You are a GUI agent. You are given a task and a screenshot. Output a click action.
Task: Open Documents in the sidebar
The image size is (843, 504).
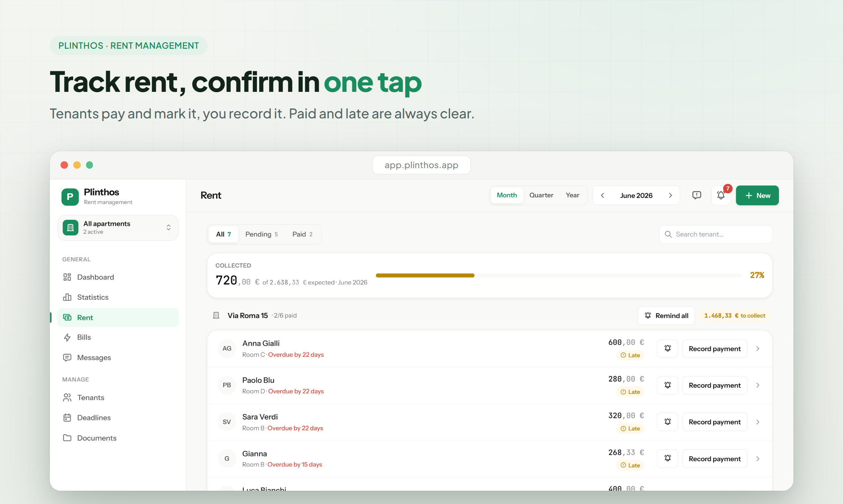tap(118, 438)
